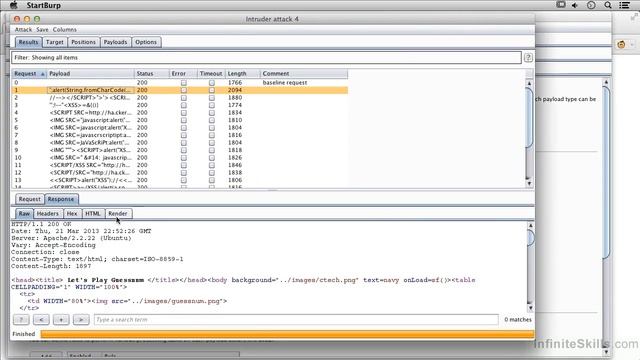Click the StartBurp application menu
Viewport: 640px width, 360px height.
coord(44,5)
